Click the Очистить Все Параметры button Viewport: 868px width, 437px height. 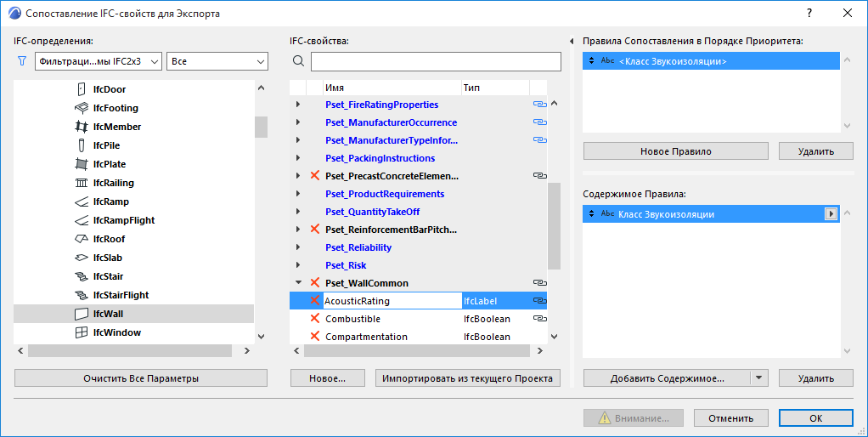(x=141, y=378)
